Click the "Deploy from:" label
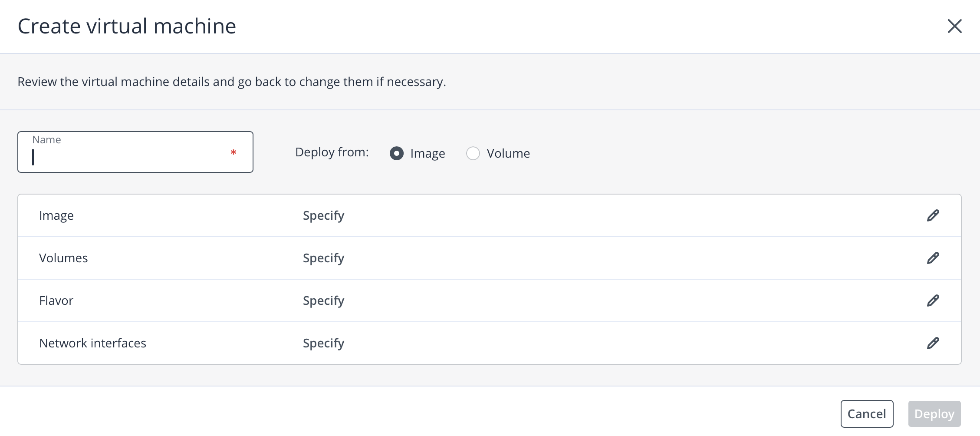 coord(332,152)
